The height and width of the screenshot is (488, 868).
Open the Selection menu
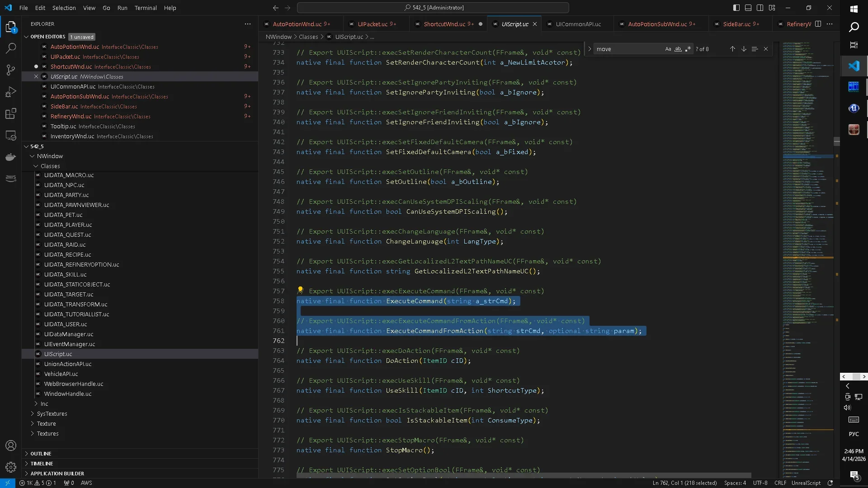tap(64, 8)
